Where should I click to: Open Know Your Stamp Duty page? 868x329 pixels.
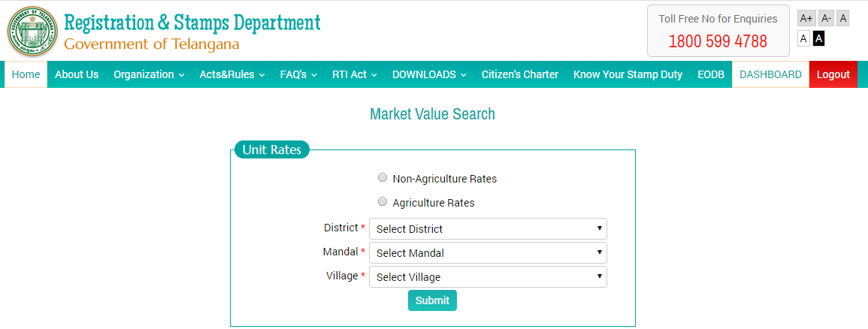coord(628,74)
